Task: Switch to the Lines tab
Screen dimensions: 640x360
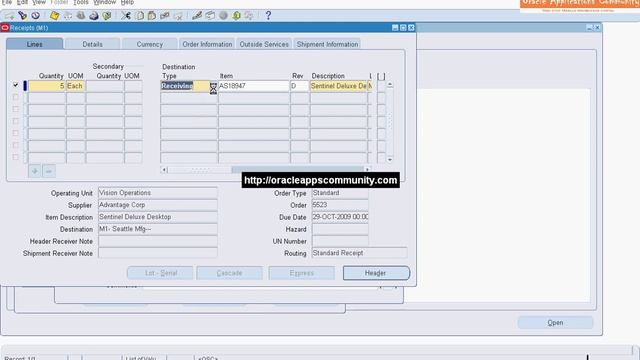Action: 35,44
